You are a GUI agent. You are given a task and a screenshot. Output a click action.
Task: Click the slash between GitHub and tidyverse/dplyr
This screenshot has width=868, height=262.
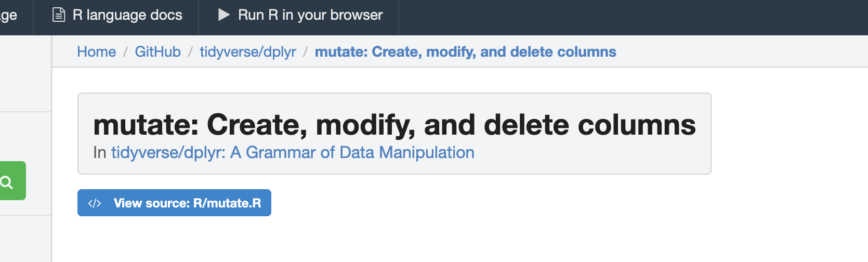pos(190,52)
